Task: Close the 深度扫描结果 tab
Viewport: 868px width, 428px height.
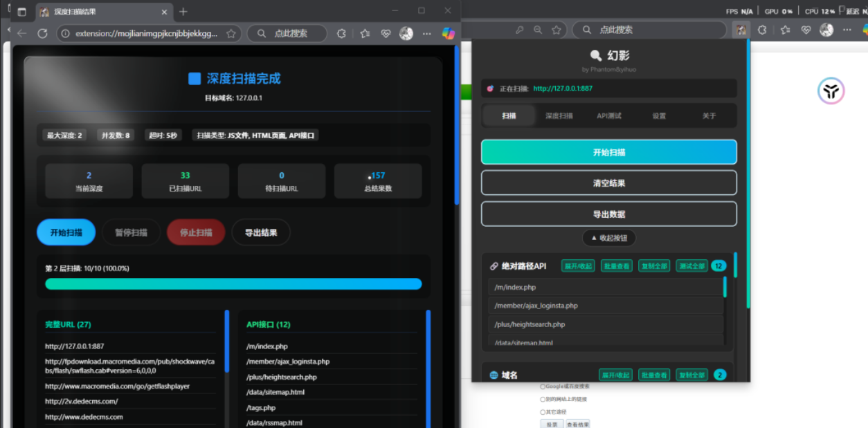Action: click(164, 12)
